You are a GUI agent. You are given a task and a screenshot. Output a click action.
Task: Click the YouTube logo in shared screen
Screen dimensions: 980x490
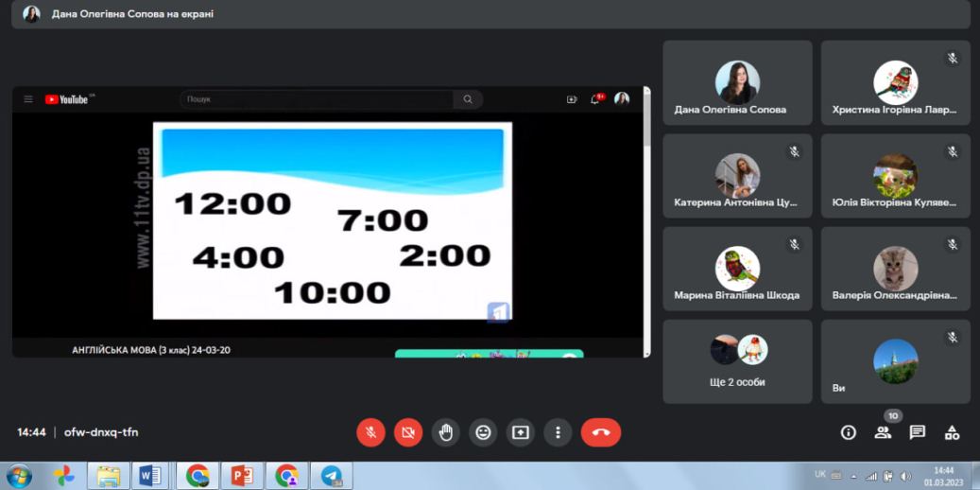69,99
